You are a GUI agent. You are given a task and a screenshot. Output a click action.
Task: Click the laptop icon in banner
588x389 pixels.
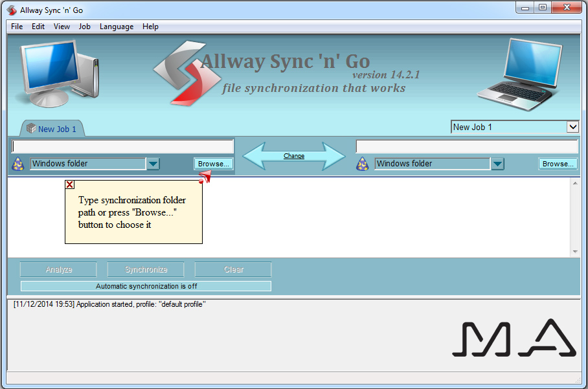coord(520,74)
